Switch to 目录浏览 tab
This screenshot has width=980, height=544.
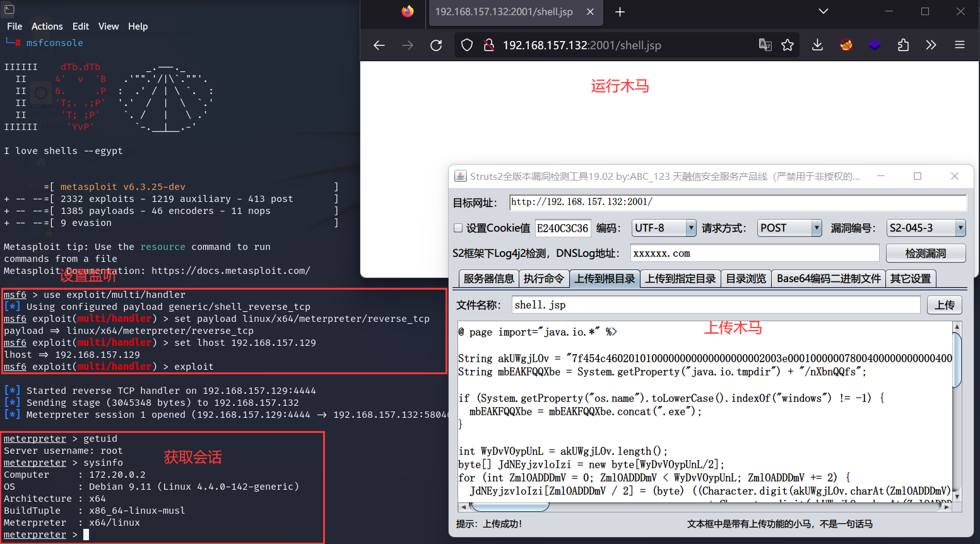[746, 278]
